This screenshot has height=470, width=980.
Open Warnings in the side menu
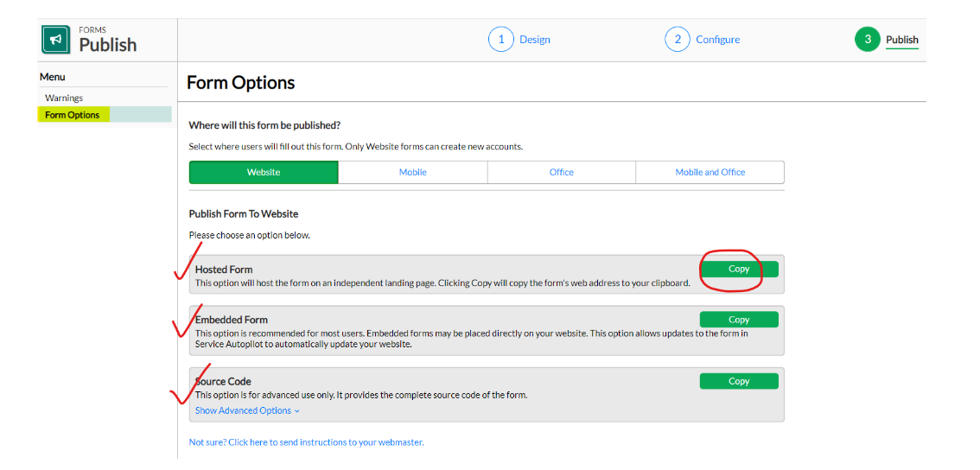click(x=64, y=98)
